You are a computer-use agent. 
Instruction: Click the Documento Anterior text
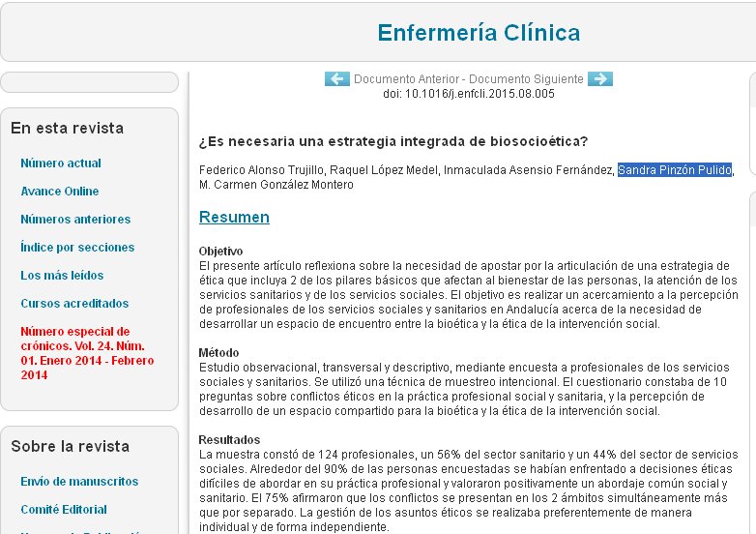click(x=408, y=79)
